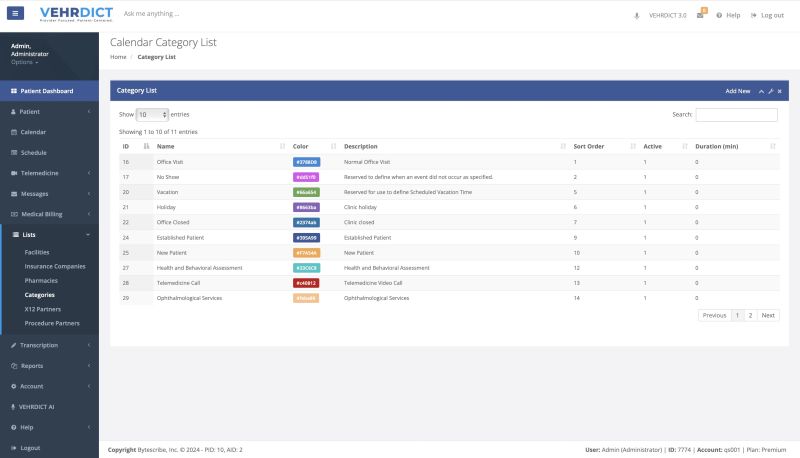The image size is (800, 458).
Task: Go to the Next page of results
Action: pos(767,315)
